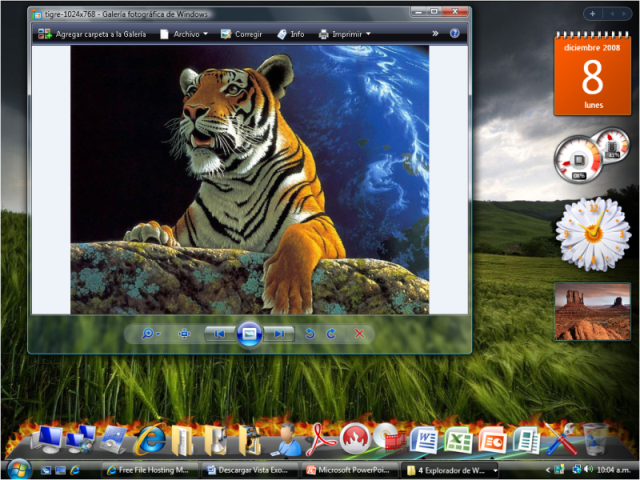
Task: Rotate the tiger photo clockwise
Action: pyautogui.click(x=331, y=333)
